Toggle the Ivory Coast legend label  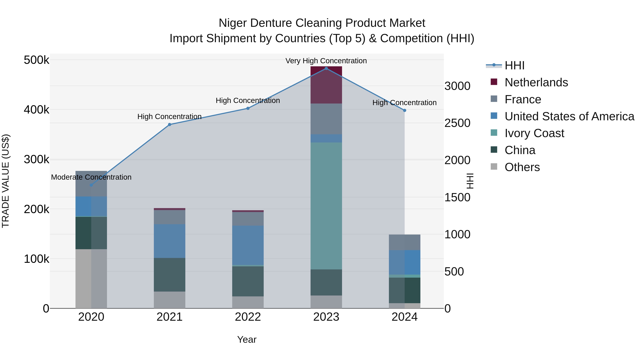534,133
